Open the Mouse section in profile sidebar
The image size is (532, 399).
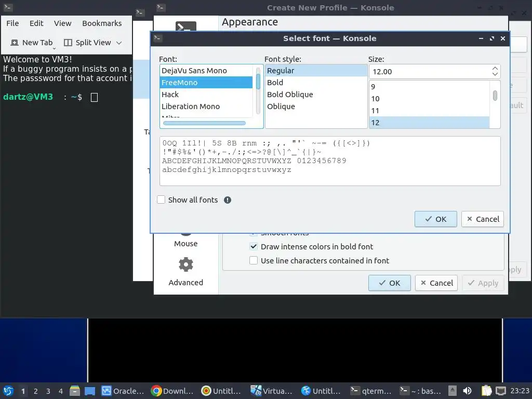(185, 239)
